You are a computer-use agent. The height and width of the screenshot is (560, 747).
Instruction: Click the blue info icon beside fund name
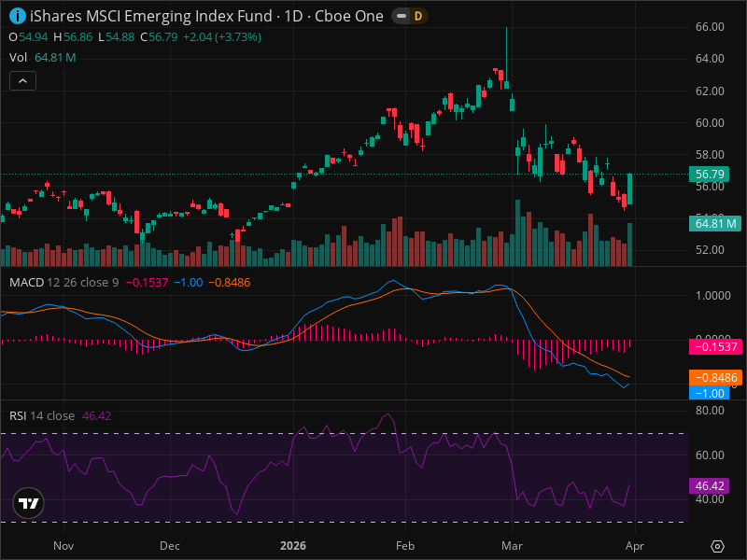pos(18,16)
